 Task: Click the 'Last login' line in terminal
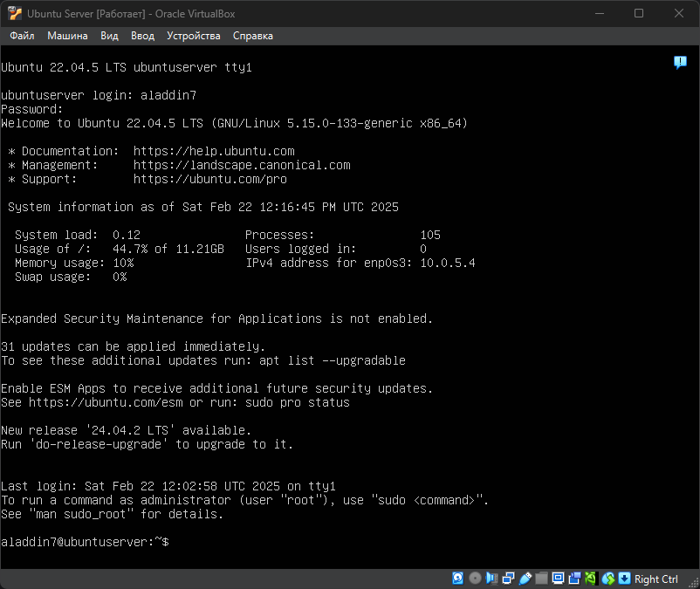coord(168,486)
